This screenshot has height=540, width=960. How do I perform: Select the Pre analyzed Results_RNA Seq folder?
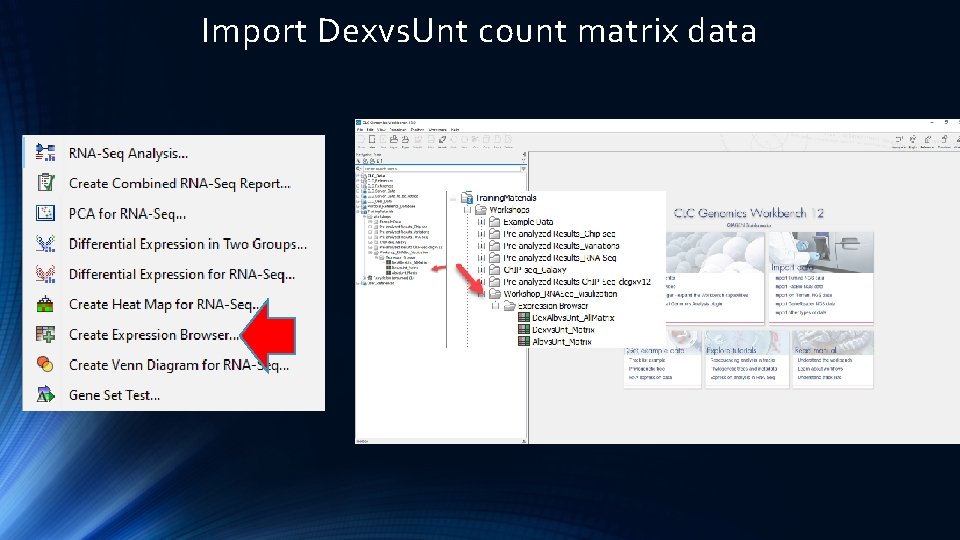click(x=560, y=258)
